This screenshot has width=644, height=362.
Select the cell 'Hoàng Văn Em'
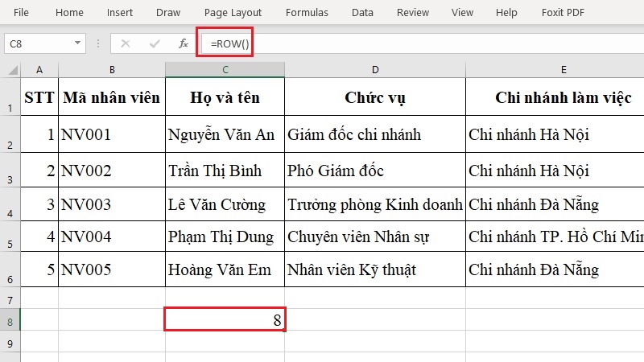(225, 269)
